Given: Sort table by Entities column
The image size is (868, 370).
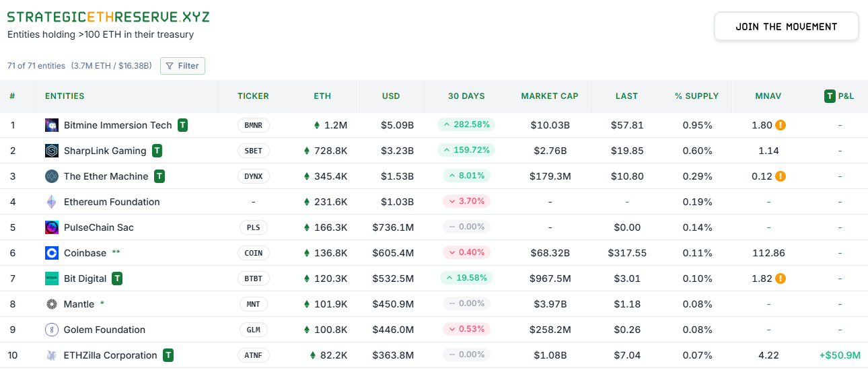Looking at the screenshot, I should (x=65, y=96).
